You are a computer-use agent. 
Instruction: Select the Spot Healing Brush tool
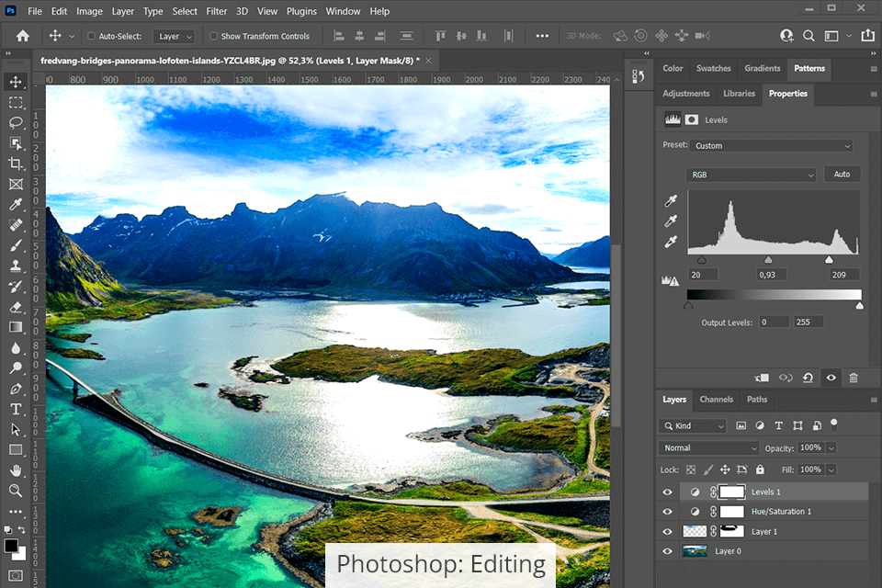16,224
